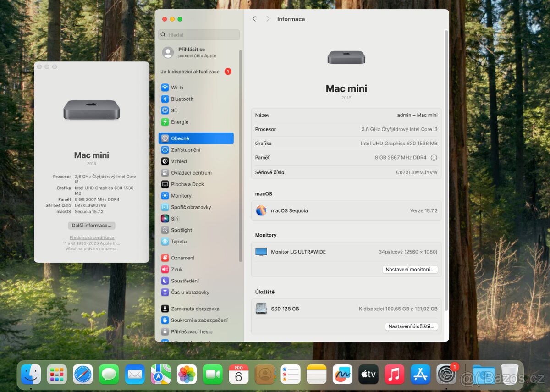
Task: Navigate back using the left chevron
Action: pyautogui.click(x=254, y=19)
